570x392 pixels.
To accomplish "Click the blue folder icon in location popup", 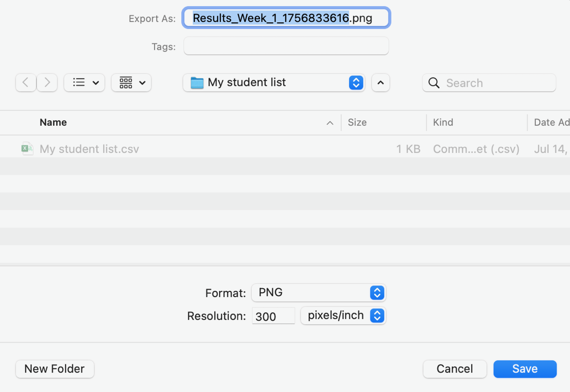I will [x=197, y=83].
